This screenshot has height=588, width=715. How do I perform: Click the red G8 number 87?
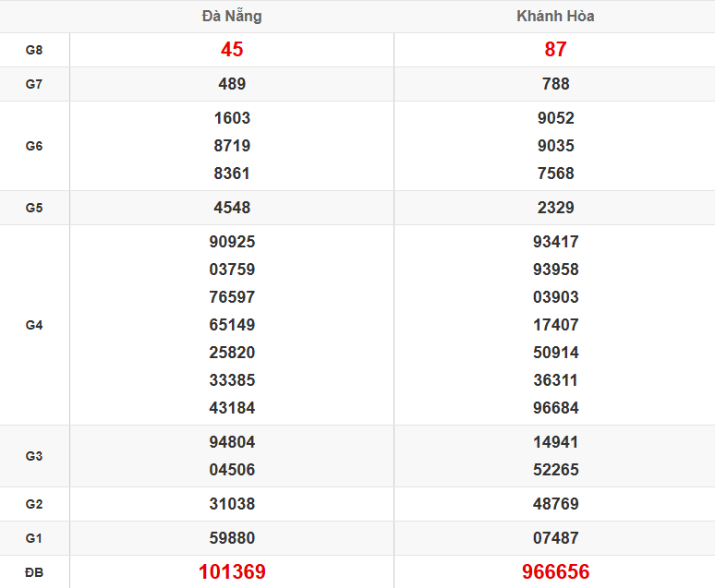[x=555, y=50]
